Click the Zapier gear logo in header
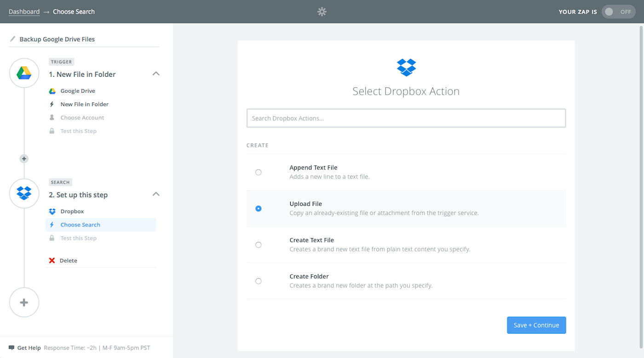This screenshot has height=358, width=644. tap(322, 11)
